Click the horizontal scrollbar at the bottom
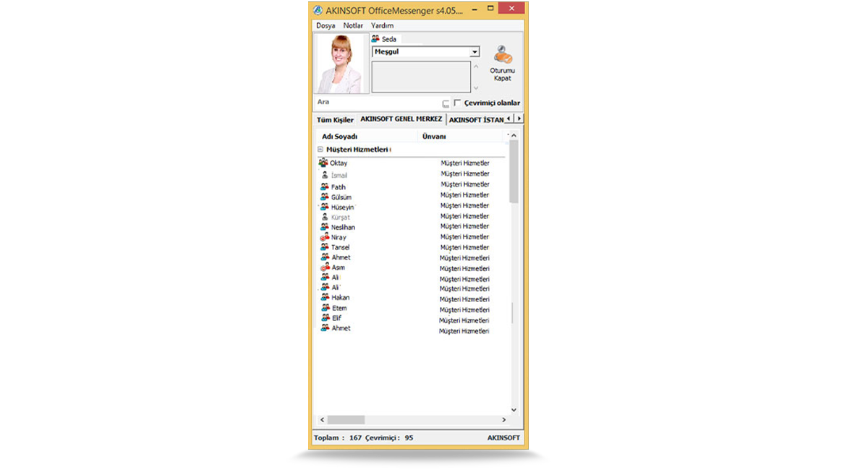The height and width of the screenshot is (472, 868). pos(347,419)
